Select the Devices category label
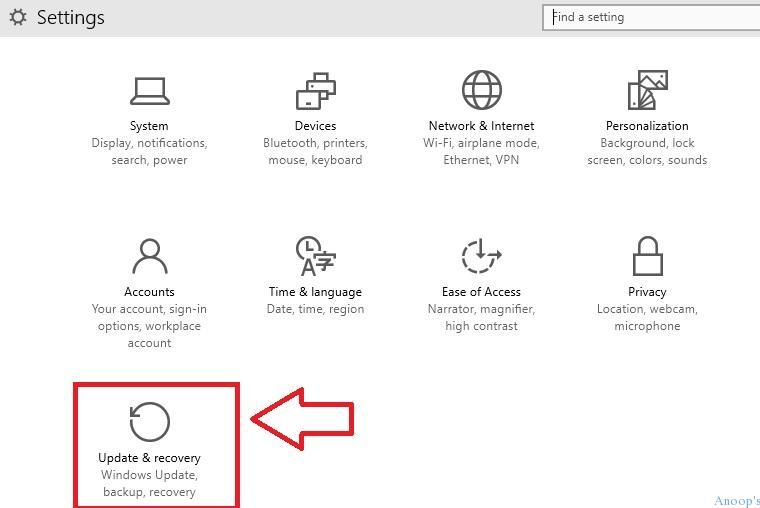The height and width of the screenshot is (508, 760). (316, 126)
